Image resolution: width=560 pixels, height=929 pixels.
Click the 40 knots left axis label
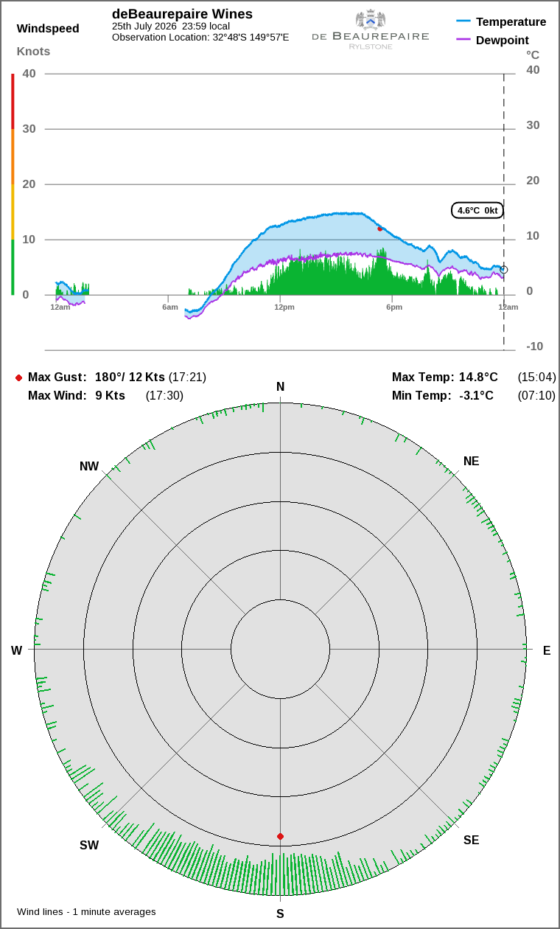pos(29,73)
